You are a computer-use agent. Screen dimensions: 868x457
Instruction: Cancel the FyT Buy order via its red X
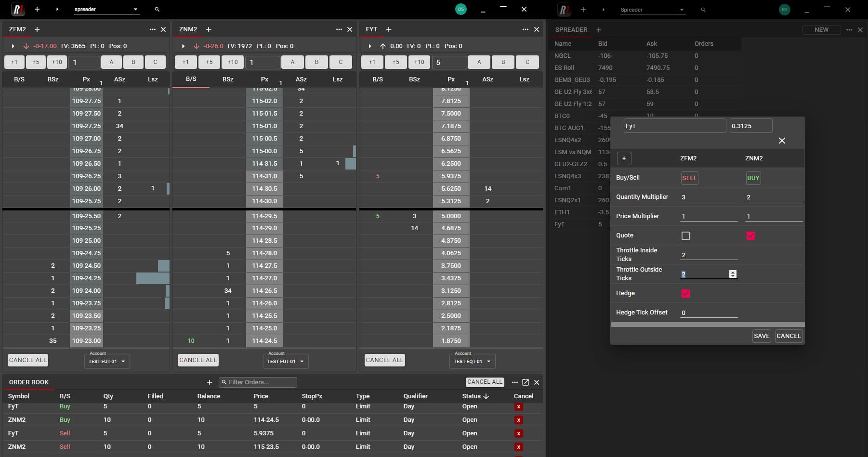point(519,407)
